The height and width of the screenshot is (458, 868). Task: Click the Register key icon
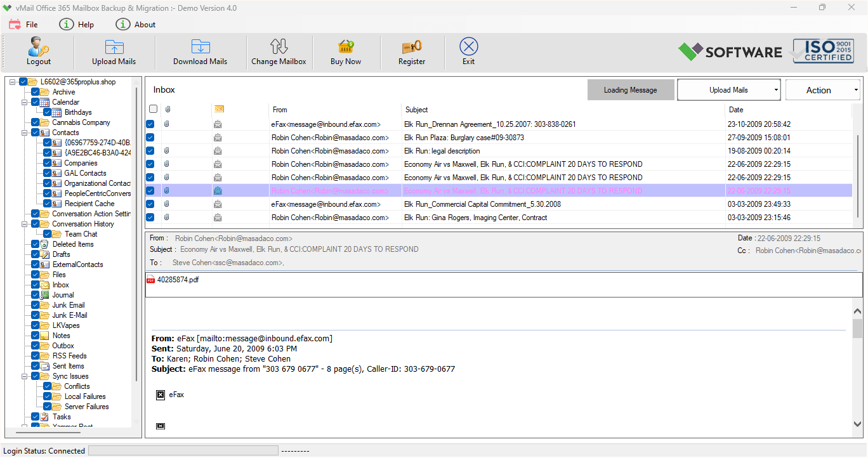(412, 47)
